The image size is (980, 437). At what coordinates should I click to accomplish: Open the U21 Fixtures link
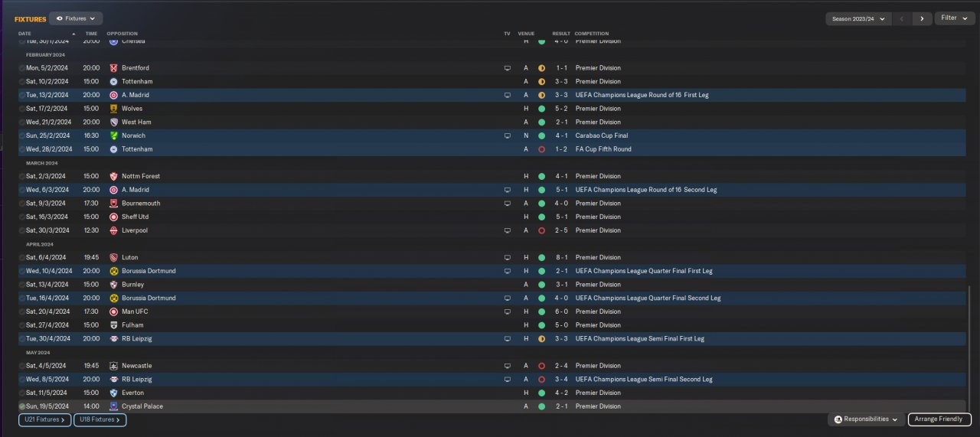tap(44, 419)
